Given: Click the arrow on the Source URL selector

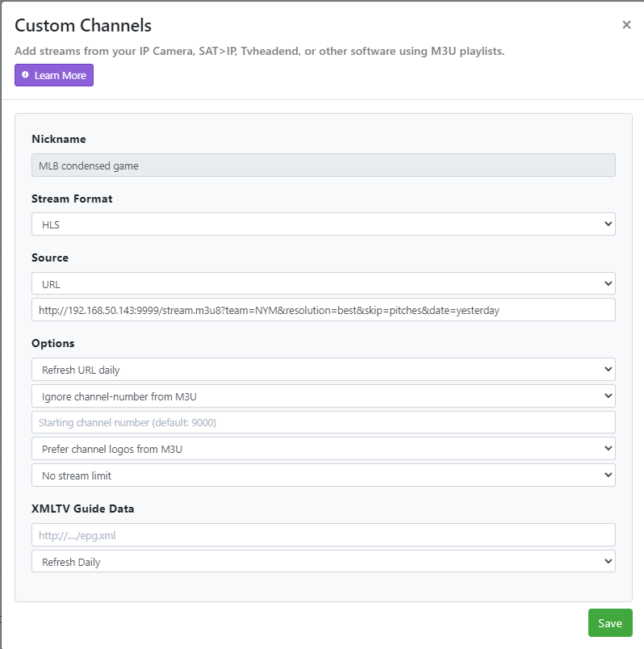Looking at the screenshot, I should point(608,284).
